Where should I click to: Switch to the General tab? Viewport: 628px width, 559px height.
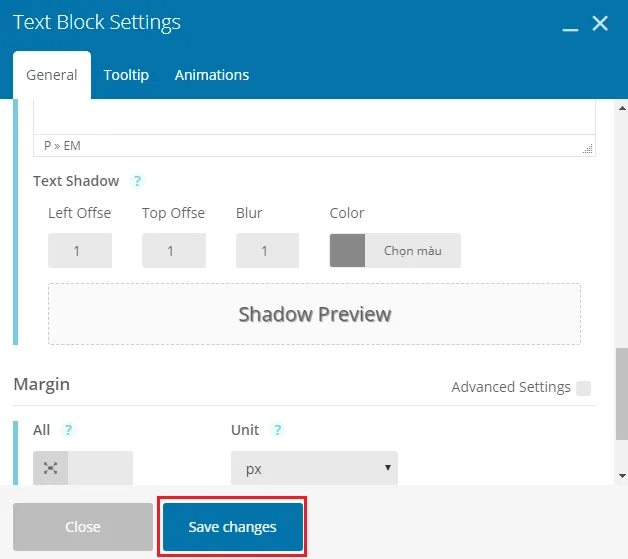(52, 75)
